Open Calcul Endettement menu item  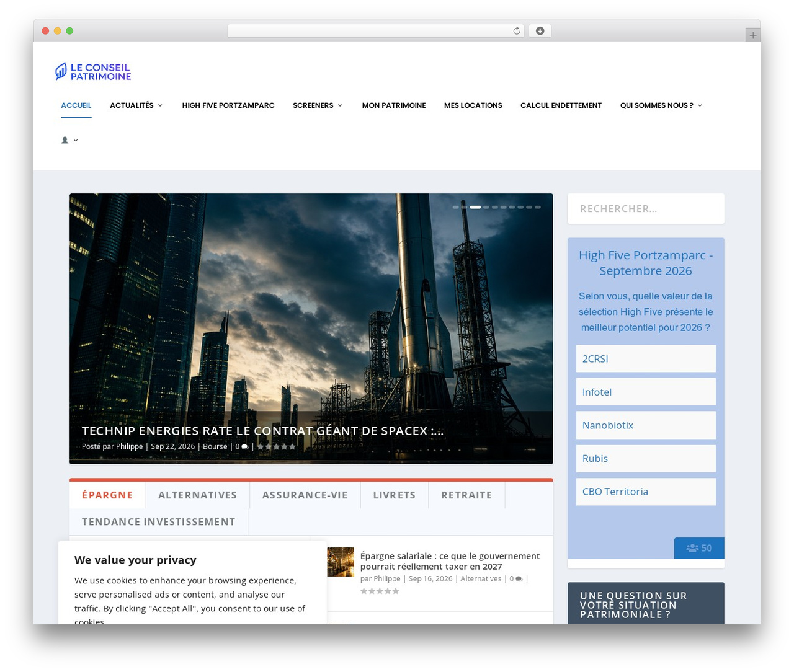point(561,105)
